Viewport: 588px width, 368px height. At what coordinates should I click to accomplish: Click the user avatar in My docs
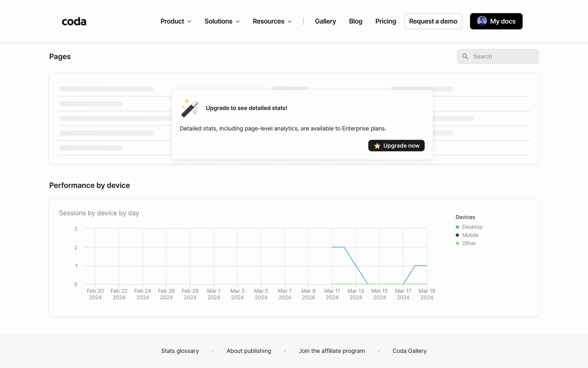[x=482, y=21]
